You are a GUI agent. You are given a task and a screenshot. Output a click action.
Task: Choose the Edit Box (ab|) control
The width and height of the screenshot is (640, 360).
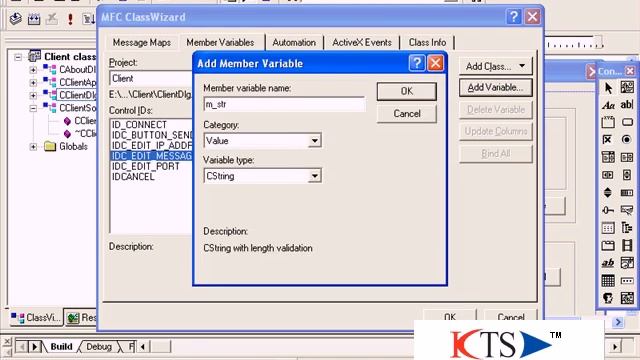pos(627,105)
